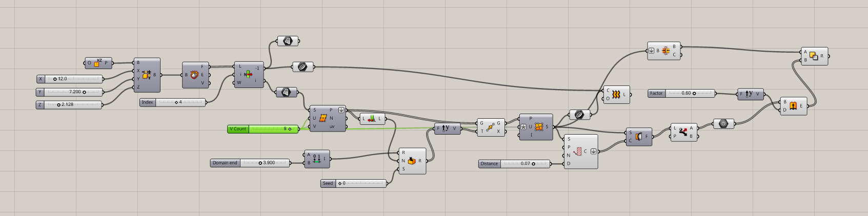Click the topmost Brep parameter above List Item

point(288,41)
